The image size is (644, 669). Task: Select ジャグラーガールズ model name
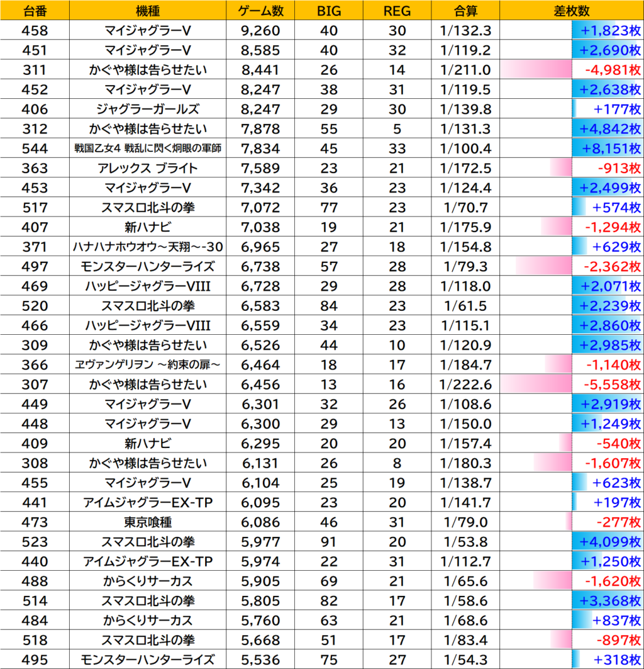tap(148, 109)
